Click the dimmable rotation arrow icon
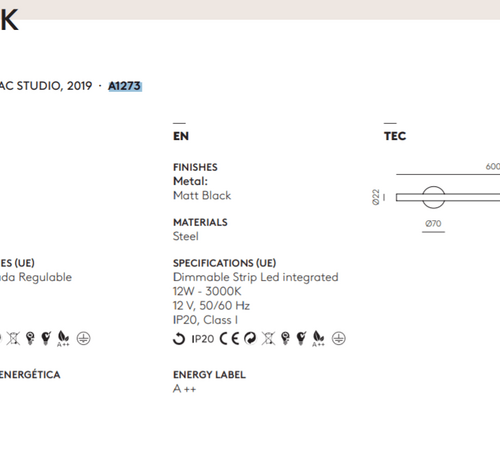 [179, 339]
